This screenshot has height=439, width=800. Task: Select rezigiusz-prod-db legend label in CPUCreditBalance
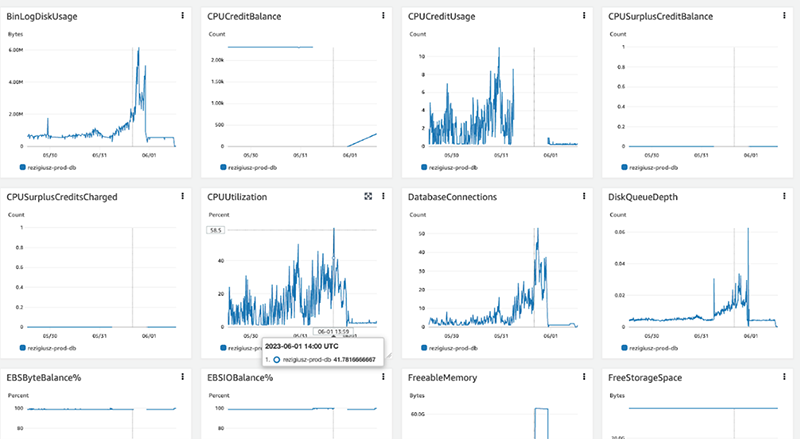(x=252, y=167)
